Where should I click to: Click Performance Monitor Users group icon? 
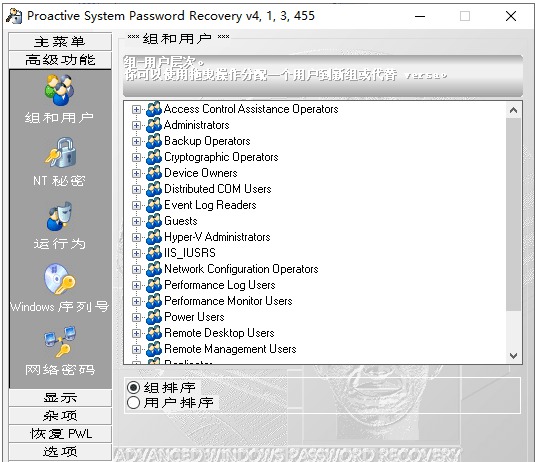coord(154,301)
